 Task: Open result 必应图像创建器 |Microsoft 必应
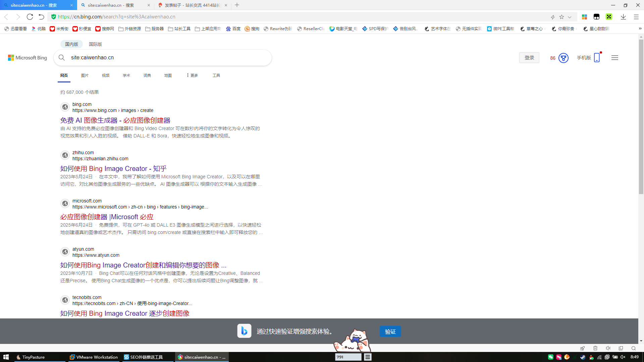[x=107, y=217]
